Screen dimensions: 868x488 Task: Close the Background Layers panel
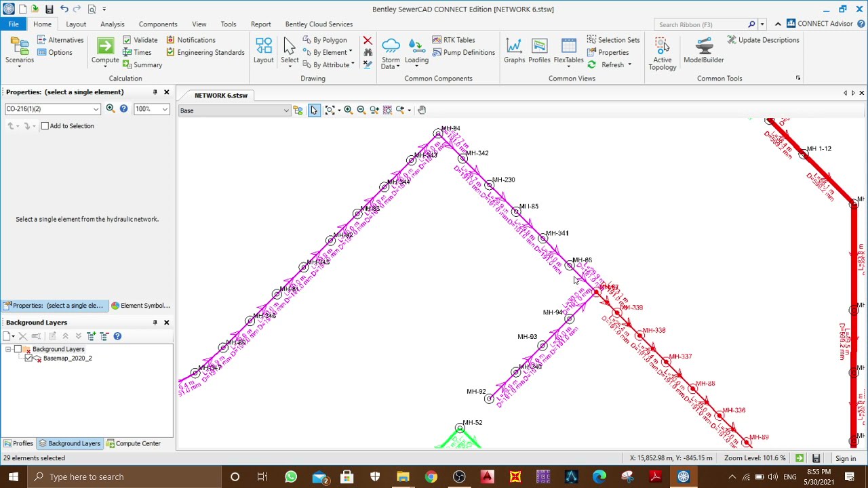click(167, 323)
